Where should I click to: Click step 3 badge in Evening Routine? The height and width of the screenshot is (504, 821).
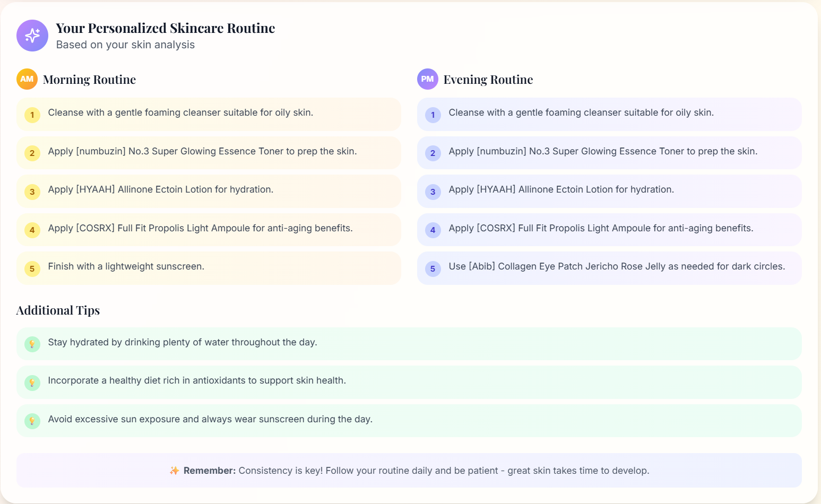tap(433, 192)
